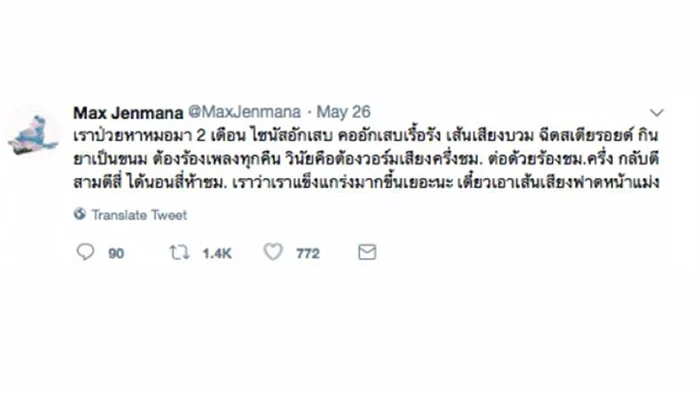Click the first line of Thai tweet text
Image resolution: width=700 pixels, height=394 pixels.
(366, 135)
